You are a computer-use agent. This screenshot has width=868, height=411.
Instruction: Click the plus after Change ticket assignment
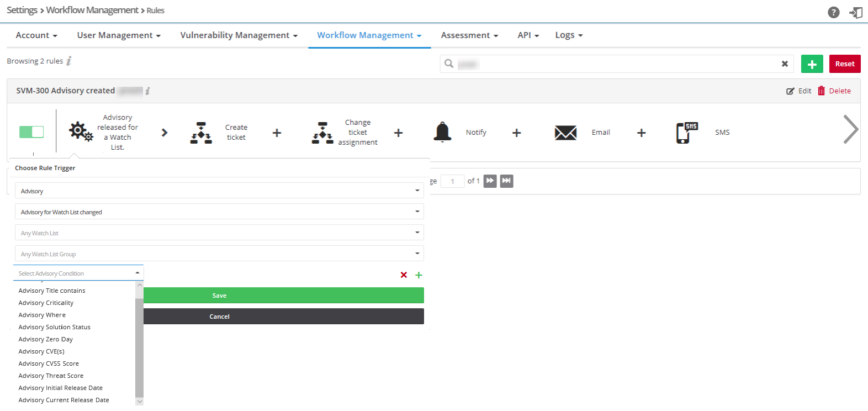coord(398,133)
